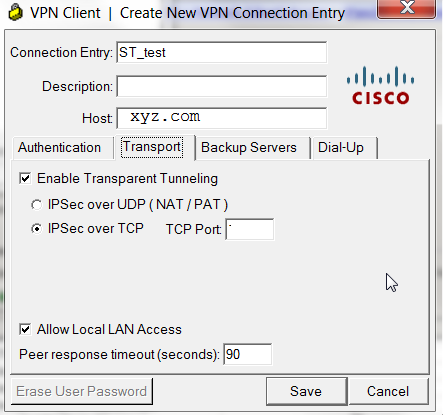Click the Erase User Password button
The width and height of the screenshot is (443, 415).
[82, 391]
